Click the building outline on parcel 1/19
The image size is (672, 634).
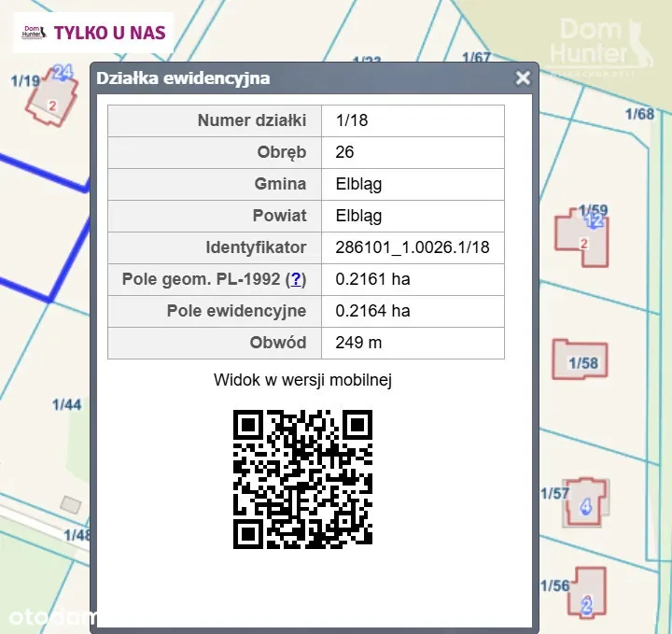coord(47,103)
